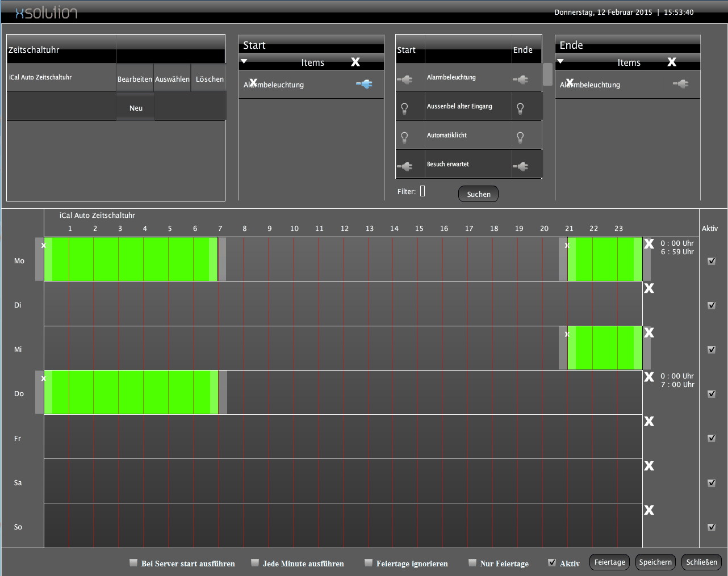Click the blue plug icon in Start panel
Viewport: 728px width, 576px height.
(364, 84)
